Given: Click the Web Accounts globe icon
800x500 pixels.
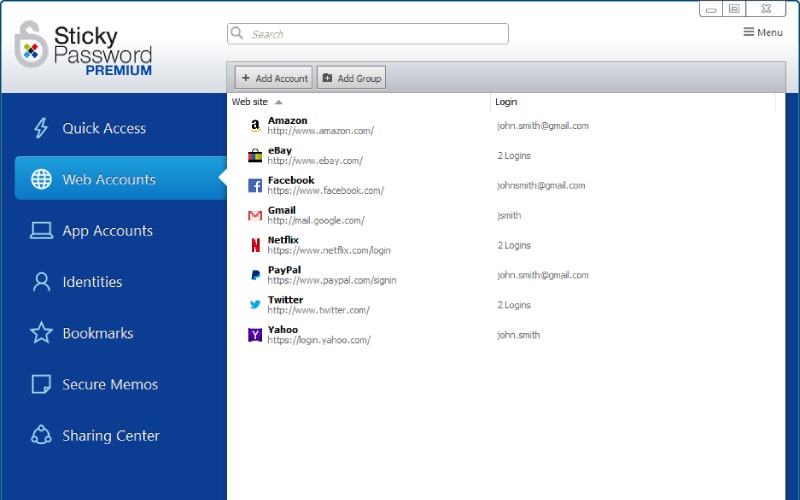Looking at the screenshot, I should [x=41, y=179].
